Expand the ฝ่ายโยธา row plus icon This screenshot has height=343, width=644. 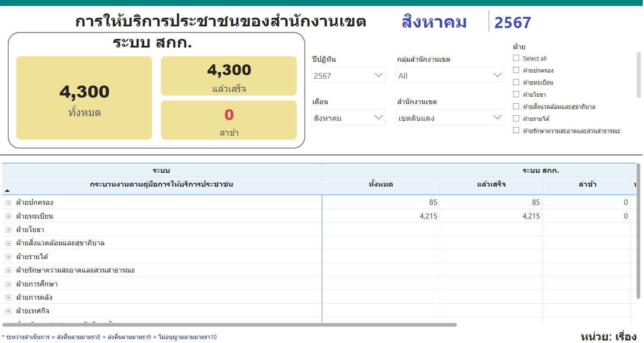click(x=8, y=230)
